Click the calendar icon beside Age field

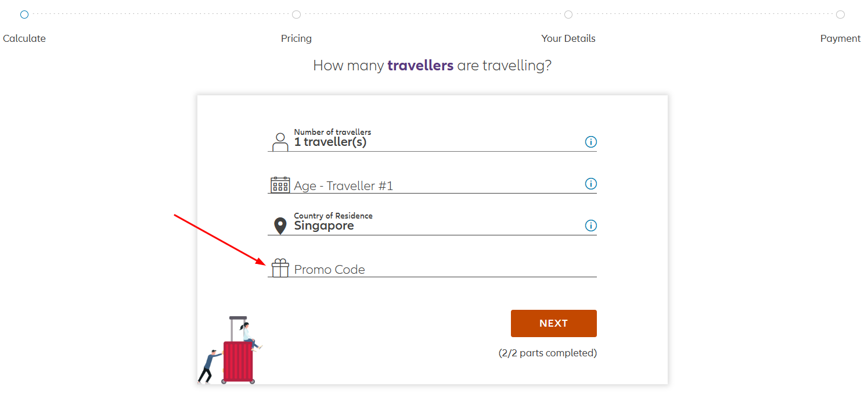(x=280, y=184)
